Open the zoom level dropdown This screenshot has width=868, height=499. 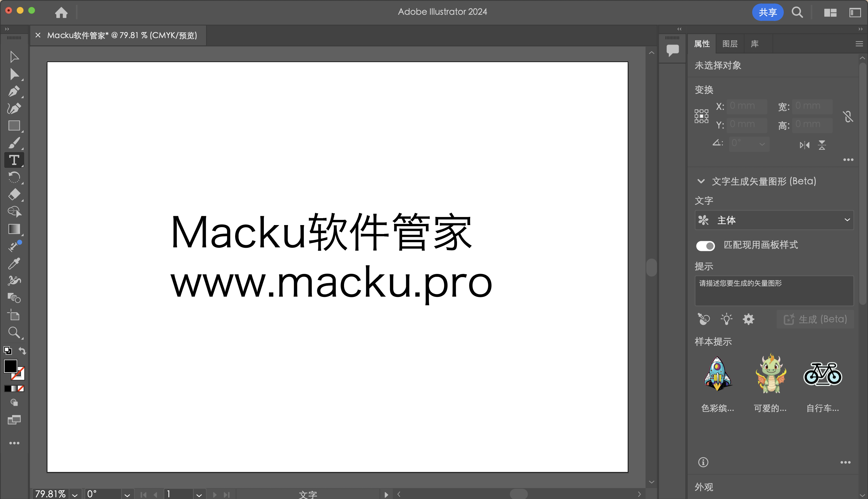(x=75, y=494)
